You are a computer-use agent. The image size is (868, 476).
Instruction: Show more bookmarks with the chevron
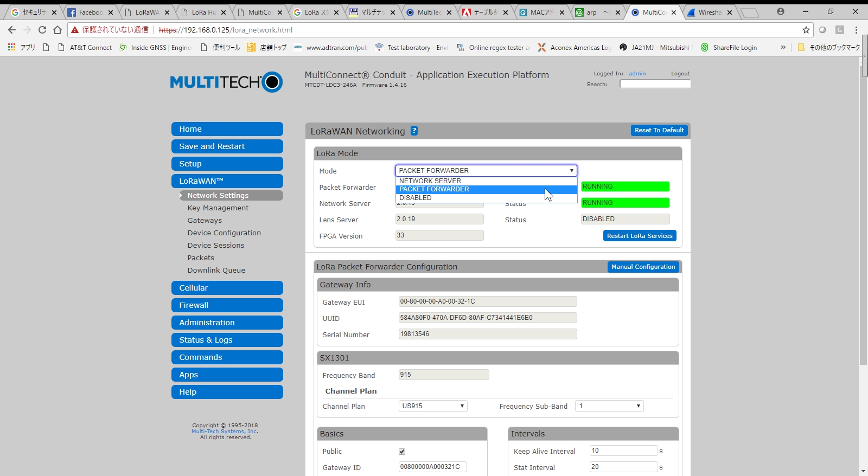783,48
